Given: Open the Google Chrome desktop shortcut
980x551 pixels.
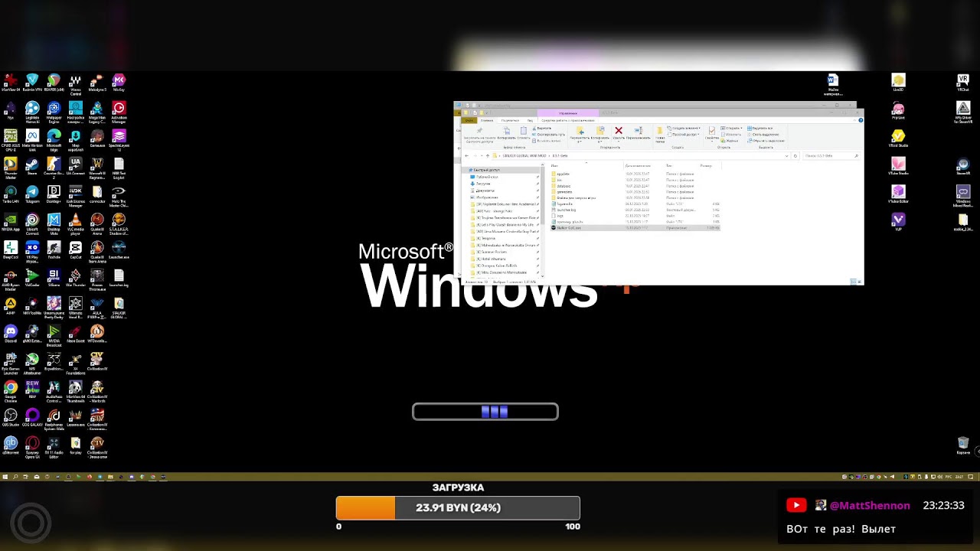Looking at the screenshot, I should point(11,390).
